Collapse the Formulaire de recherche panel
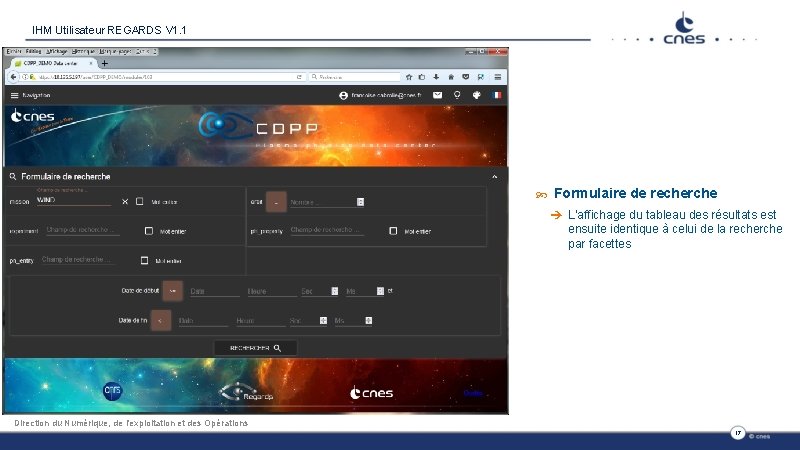The width and height of the screenshot is (800, 450). pyautogui.click(x=494, y=177)
